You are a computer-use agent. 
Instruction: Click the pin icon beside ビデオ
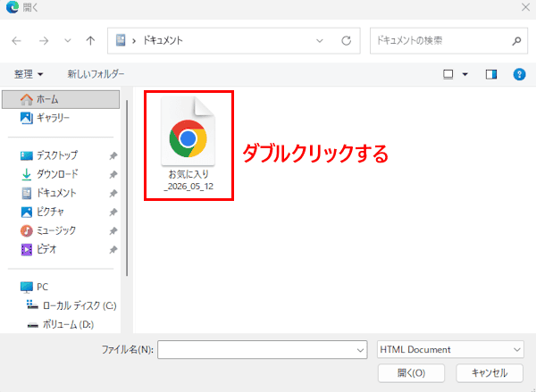113,250
